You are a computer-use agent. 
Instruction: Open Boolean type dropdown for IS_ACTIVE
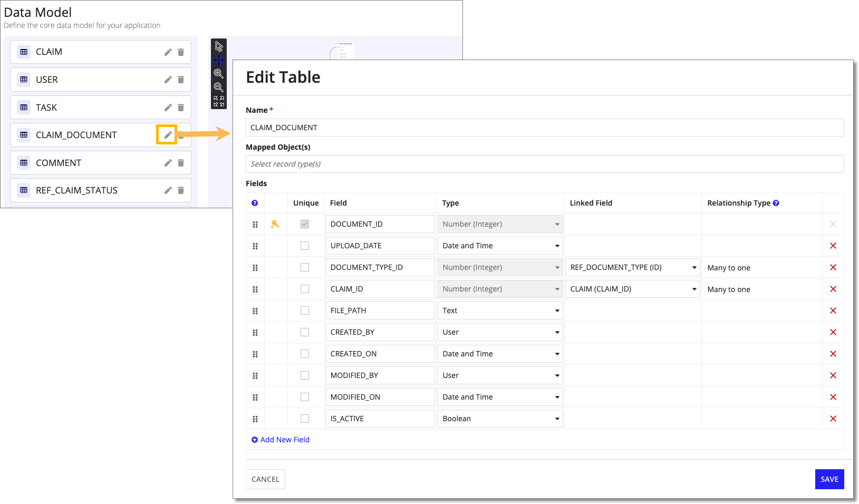click(x=500, y=419)
